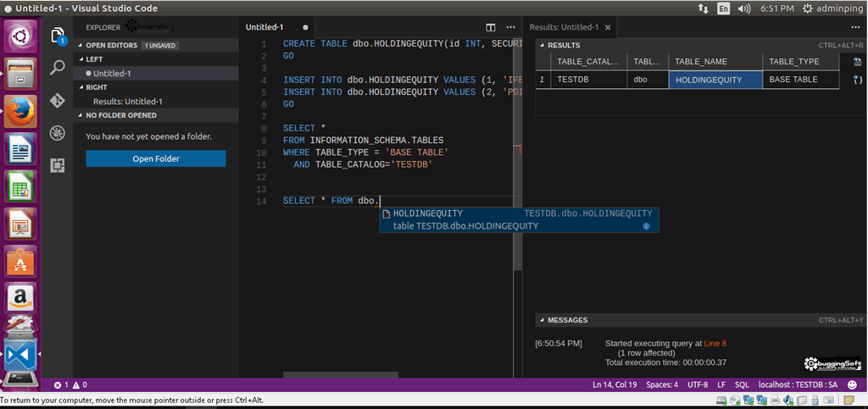868x409 pixels.
Task: Click UTF-8 encoding in status bar
Action: tap(698, 384)
